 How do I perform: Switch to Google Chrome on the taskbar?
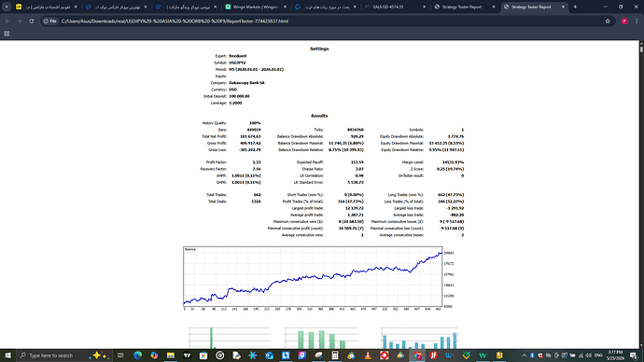pos(417,355)
